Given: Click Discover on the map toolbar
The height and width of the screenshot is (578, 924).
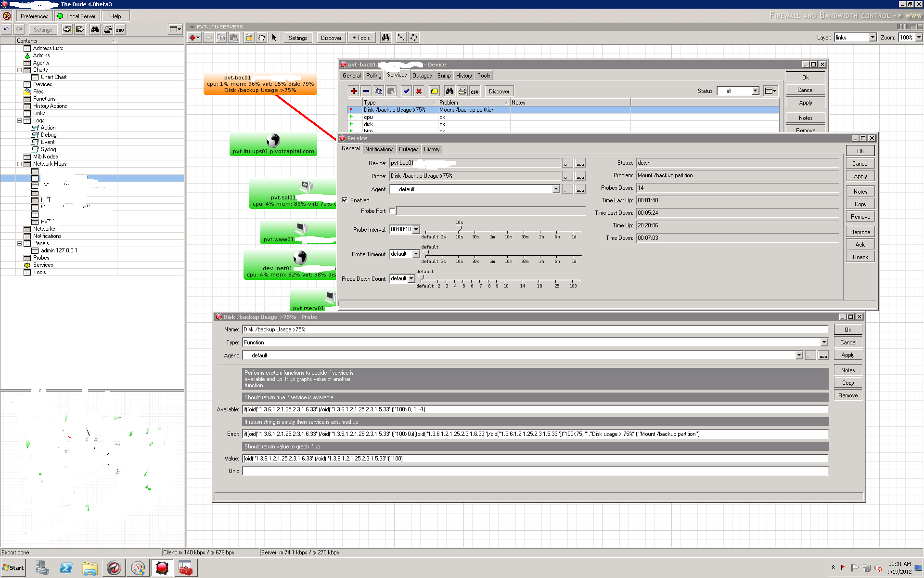Looking at the screenshot, I should (331, 38).
